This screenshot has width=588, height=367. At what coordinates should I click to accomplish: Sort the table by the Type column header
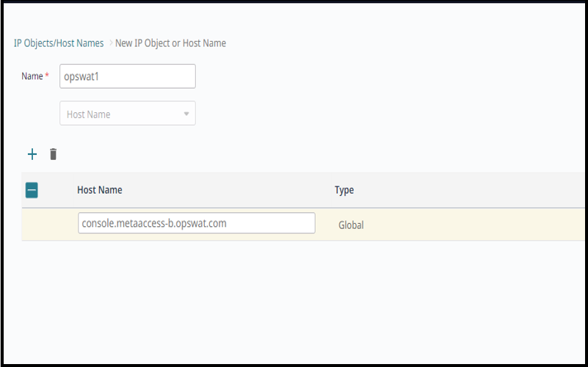tap(344, 190)
